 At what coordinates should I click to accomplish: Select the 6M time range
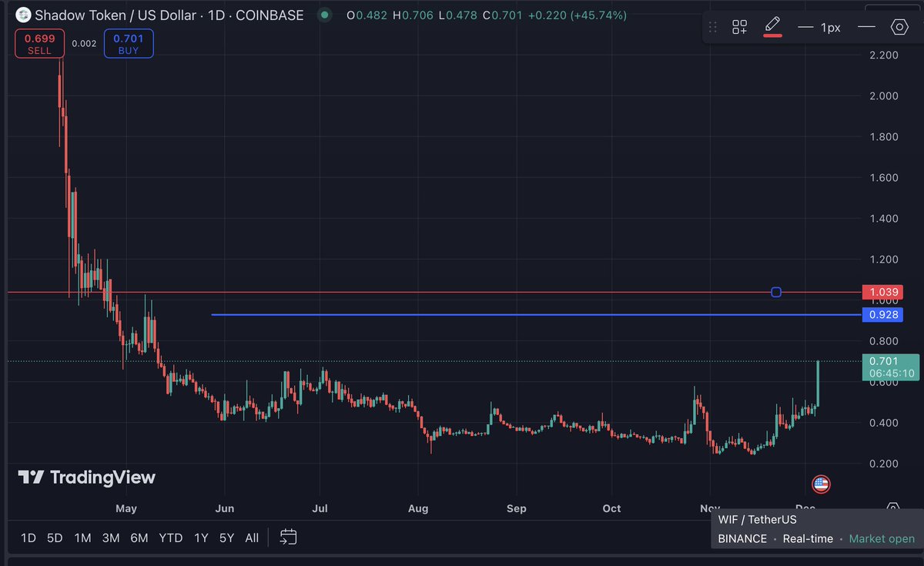point(139,538)
